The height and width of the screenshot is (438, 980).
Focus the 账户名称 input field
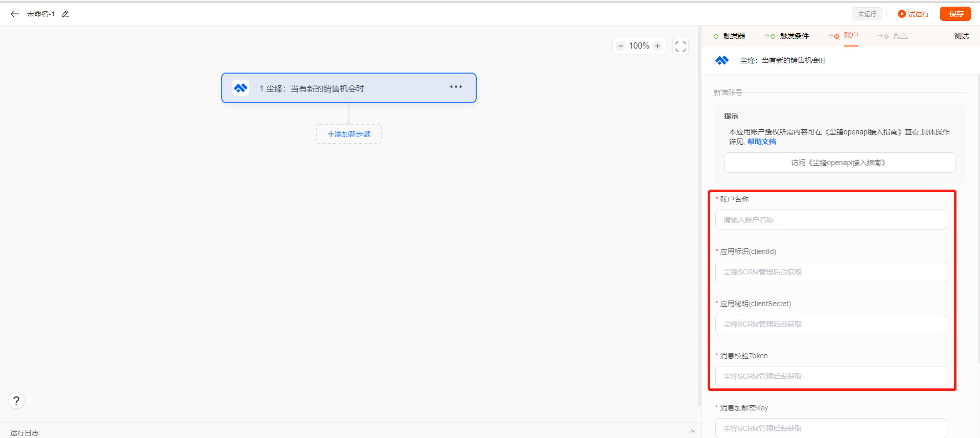(x=831, y=220)
